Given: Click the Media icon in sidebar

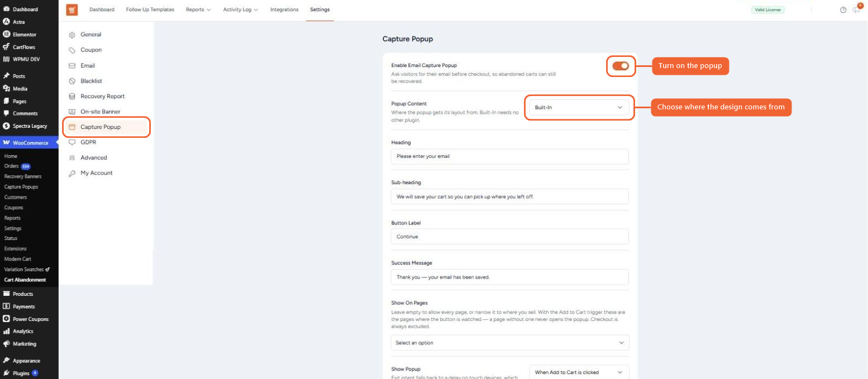Looking at the screenshot, I should [6, 88].
